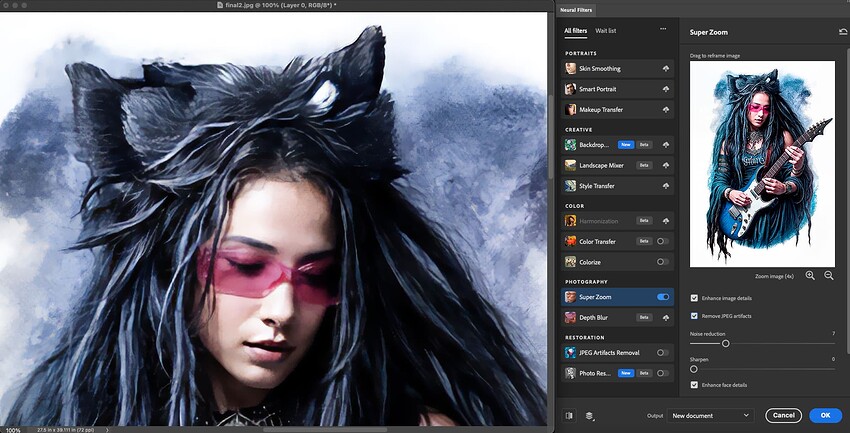Click the Depth Blur thumbnail icon

point(570,318)
